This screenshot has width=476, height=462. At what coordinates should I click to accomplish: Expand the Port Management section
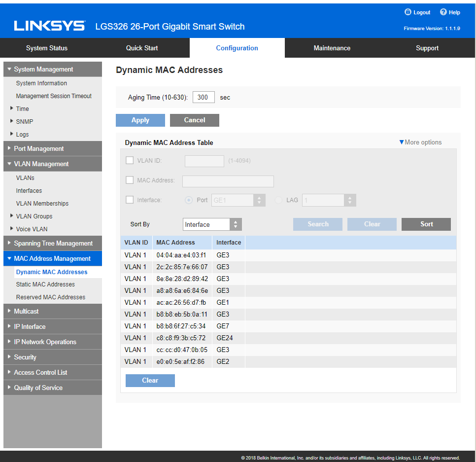52,148
